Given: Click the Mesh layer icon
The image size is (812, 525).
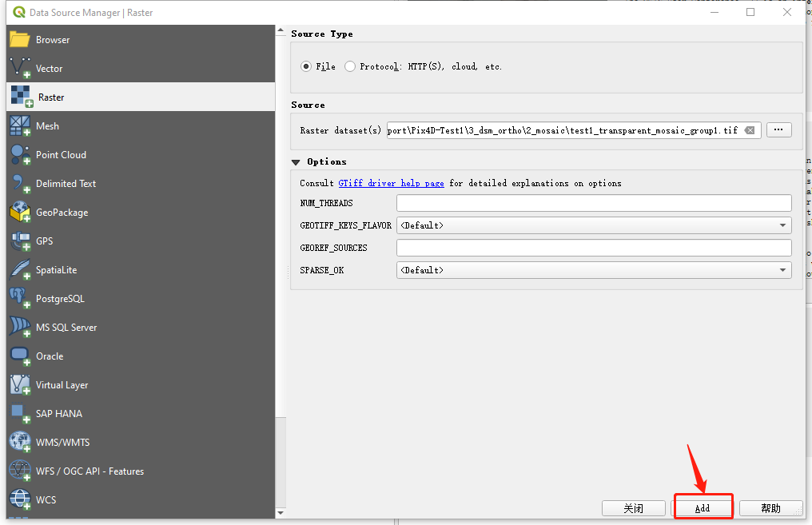Looking at the screenshot, I should point(20,126).
